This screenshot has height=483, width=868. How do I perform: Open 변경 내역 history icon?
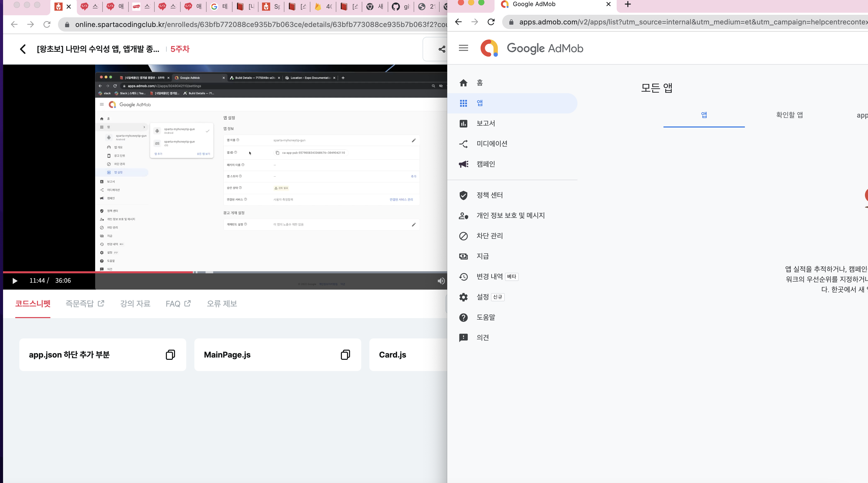tap(463, 277)
